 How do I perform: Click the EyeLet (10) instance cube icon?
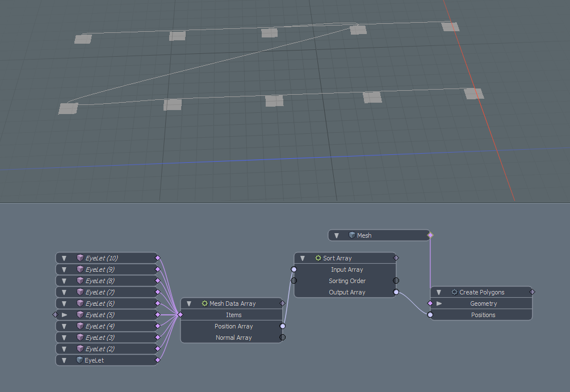[80, 258]
